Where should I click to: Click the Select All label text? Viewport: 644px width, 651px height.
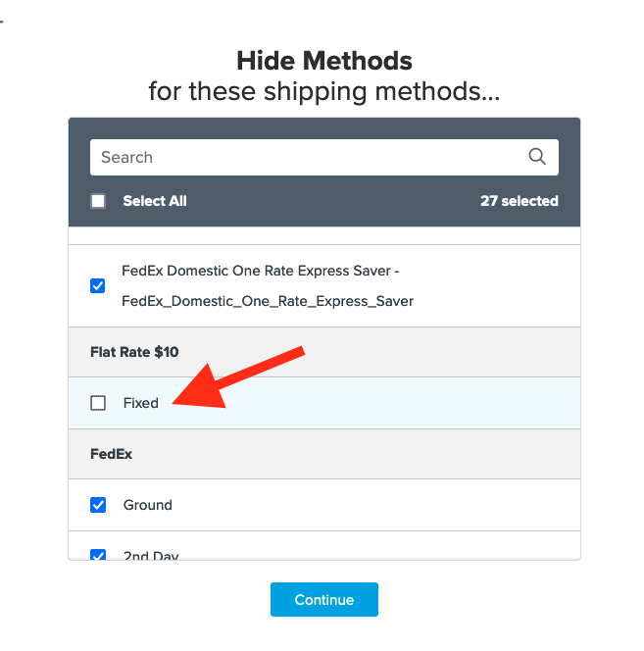click(x=155, y=201)
